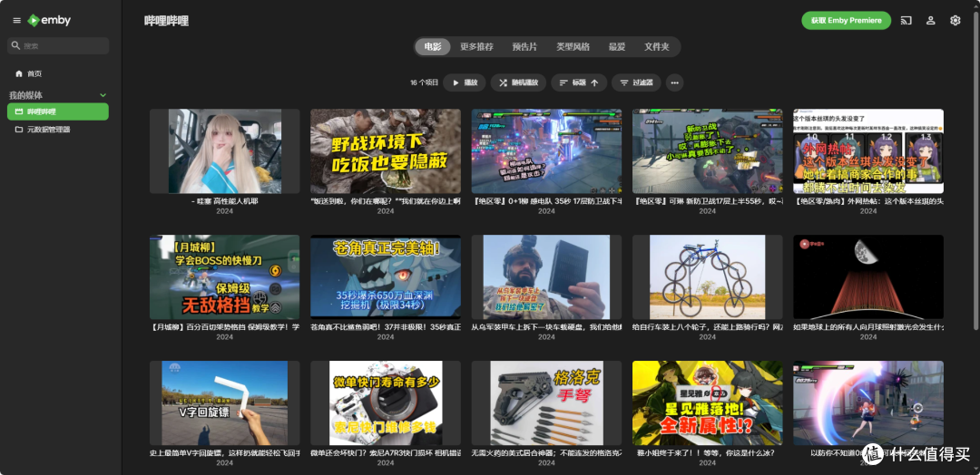Image resolution: width=980 pixels, height=475 pixels.
Task: Open the user profile icon
Action: point(931,21)
